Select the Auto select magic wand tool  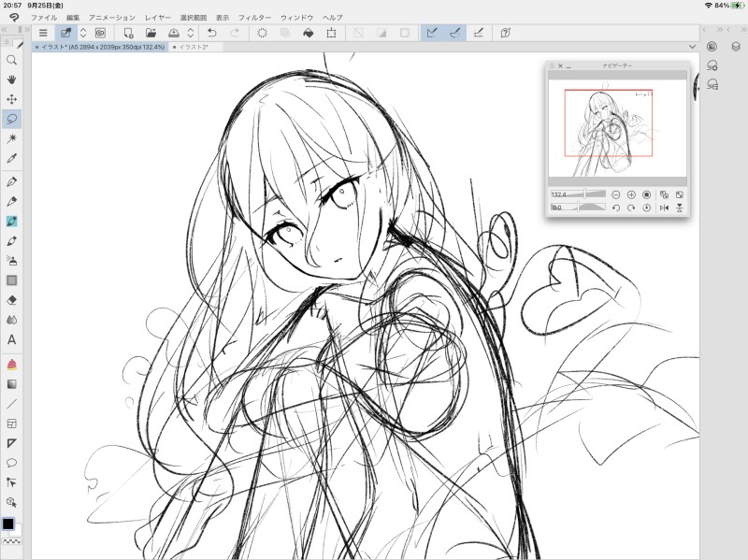12,138
